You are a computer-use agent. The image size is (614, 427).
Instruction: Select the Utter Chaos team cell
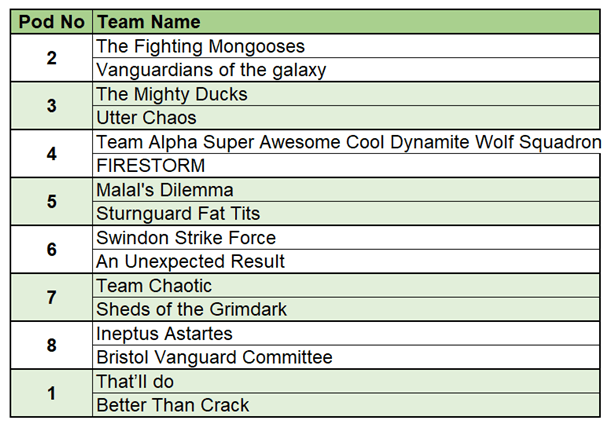tap(146, 118)
